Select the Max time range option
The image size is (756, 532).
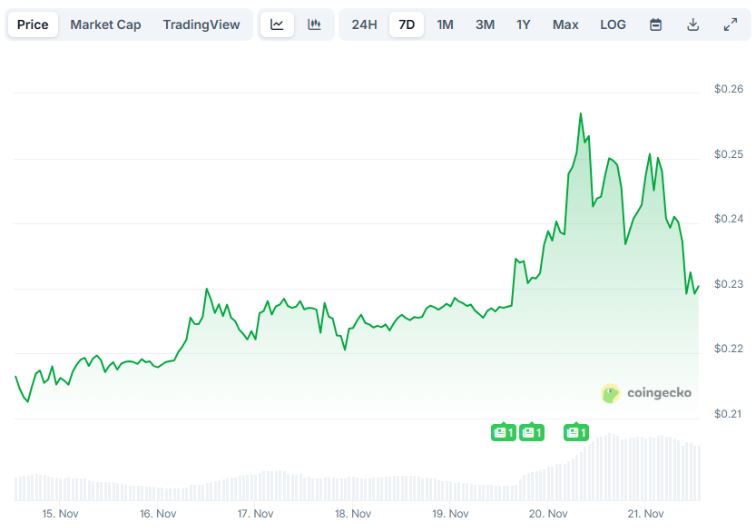pos(565,25)
